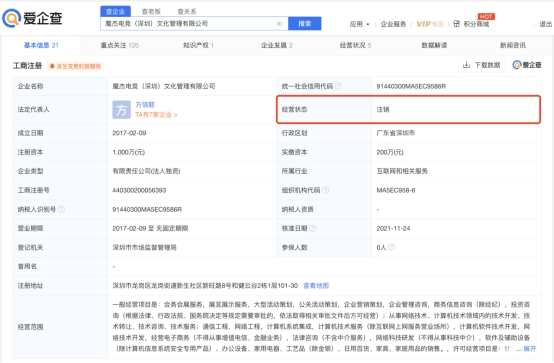Screen dimensions: 554x363
Task: Select the 深圳市市场监督管理局 authority text
Action: coord(145,247)
